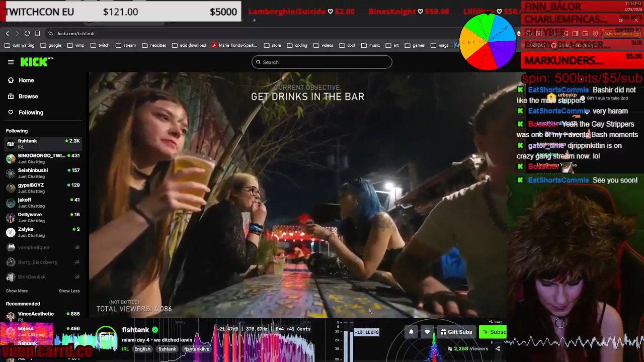The width and height of the screenshot is (644, 362).
Task: Click the color spin wheel overlay
Action: pyautogui.click(x=488, y=41)
